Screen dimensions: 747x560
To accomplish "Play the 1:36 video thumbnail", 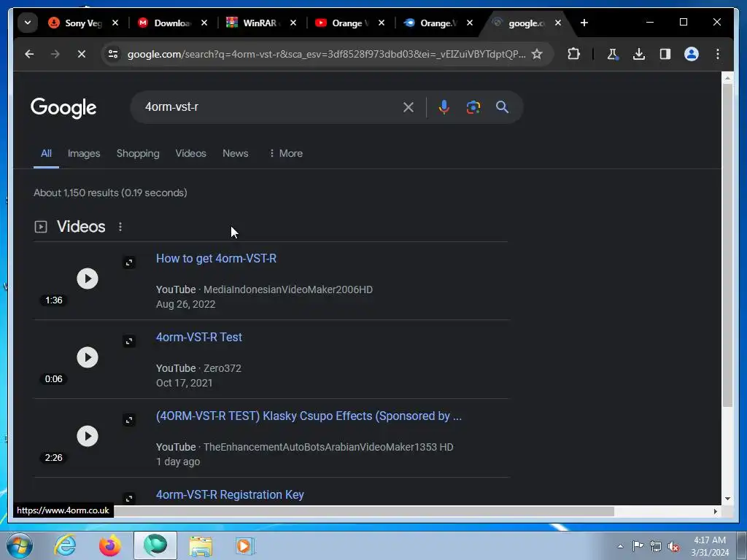I will pyautogui.click(x=88, y=279).
